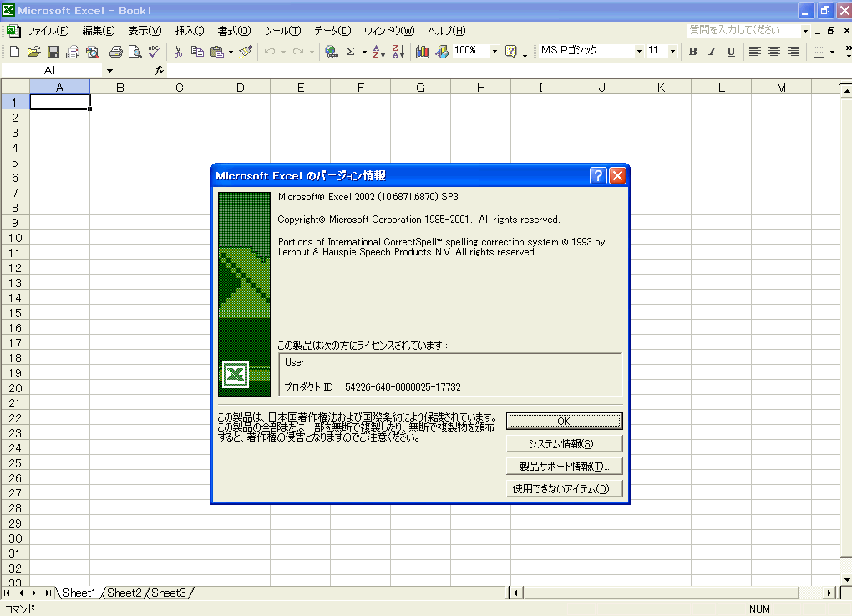Click the AutoSum icon
852x616 pixels.
point(351,51)
